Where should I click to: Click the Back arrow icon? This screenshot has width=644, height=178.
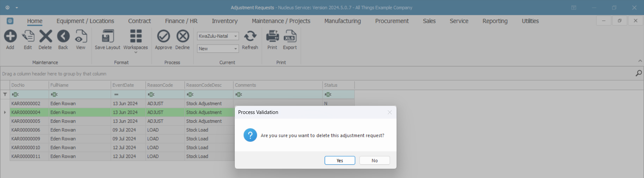point(63,36)
